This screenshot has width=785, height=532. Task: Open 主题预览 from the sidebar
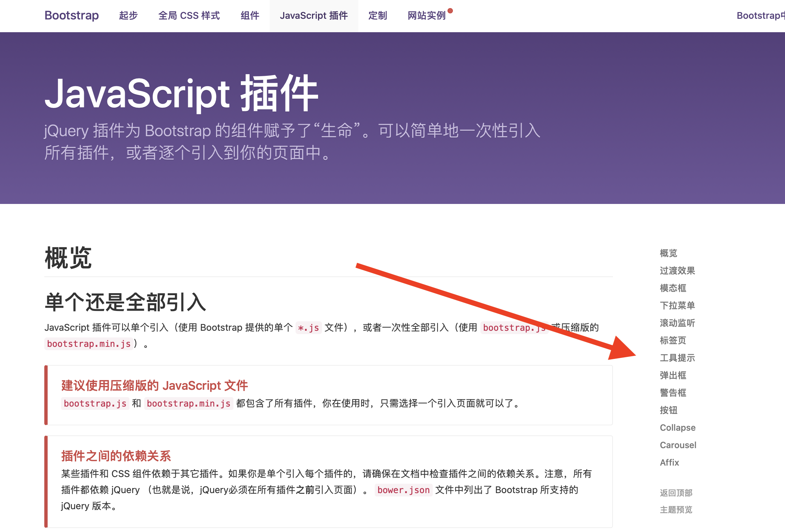click(676, 510)
